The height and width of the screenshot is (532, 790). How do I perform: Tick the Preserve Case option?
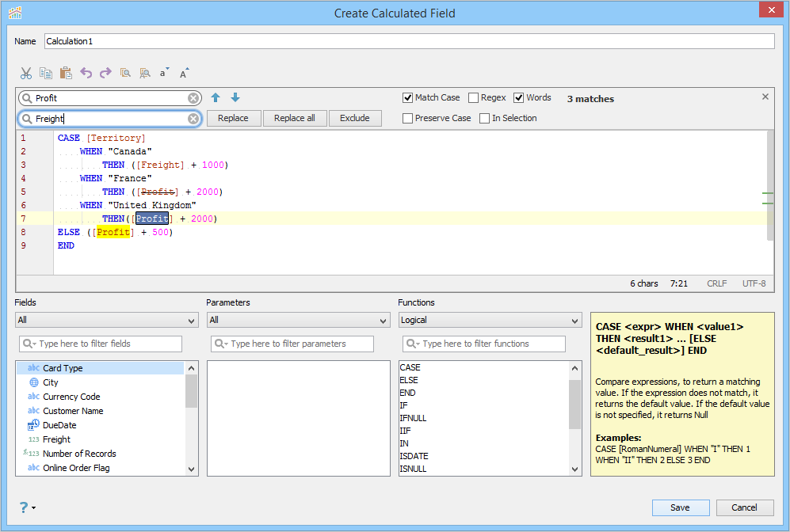pos(407,118)
